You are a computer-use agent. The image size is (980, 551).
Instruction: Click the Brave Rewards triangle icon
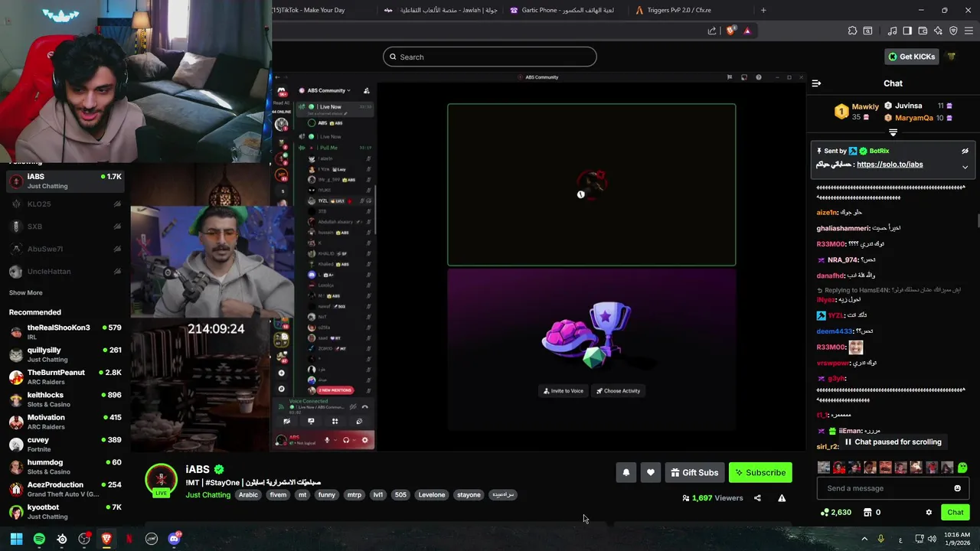(x=747, y=31)
